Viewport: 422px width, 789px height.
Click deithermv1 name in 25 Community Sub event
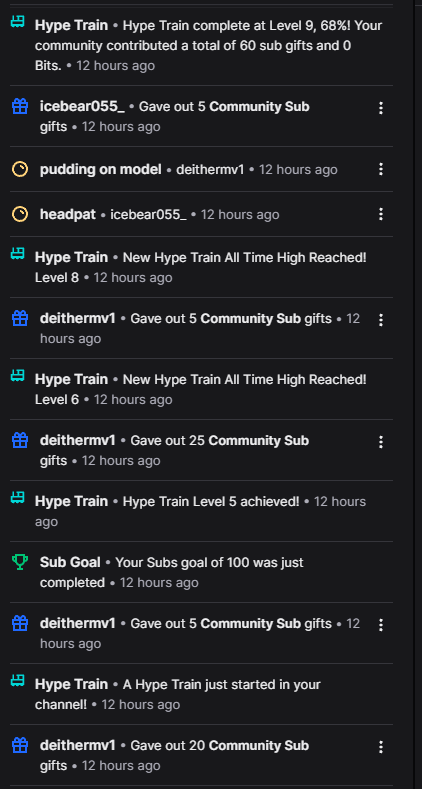[x=77, y=441]
